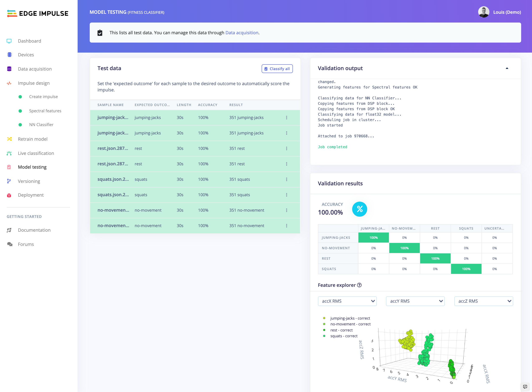Screen dimensions: 532x392
Task: Toggle rest correct legend entry
Action: 341,330
